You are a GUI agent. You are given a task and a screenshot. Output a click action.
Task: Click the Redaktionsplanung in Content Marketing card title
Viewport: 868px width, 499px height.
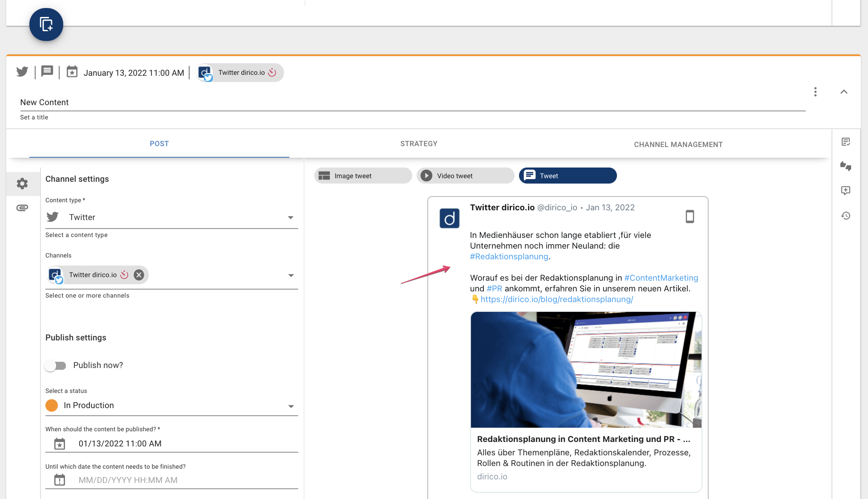point(584,439)
